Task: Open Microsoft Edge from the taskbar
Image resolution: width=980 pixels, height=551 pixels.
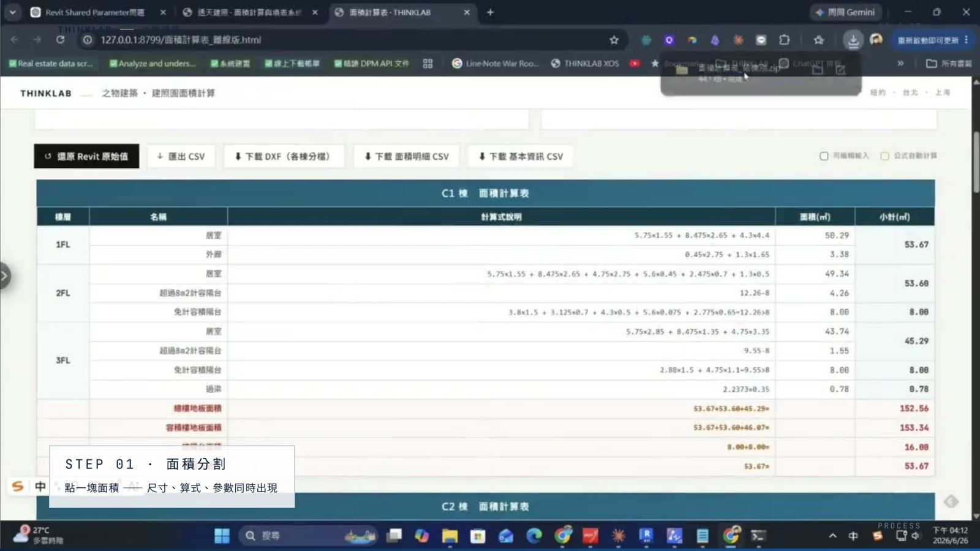Action: tap(534, 536)
